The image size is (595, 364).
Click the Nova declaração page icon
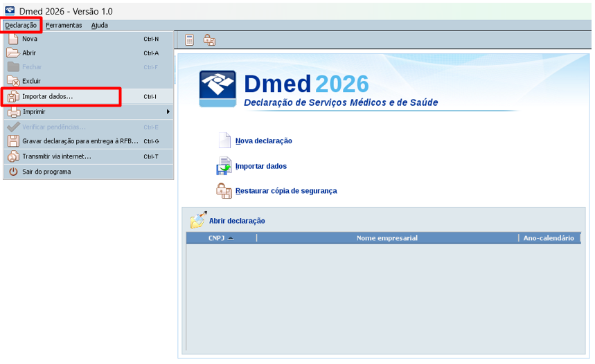[224, 140]
